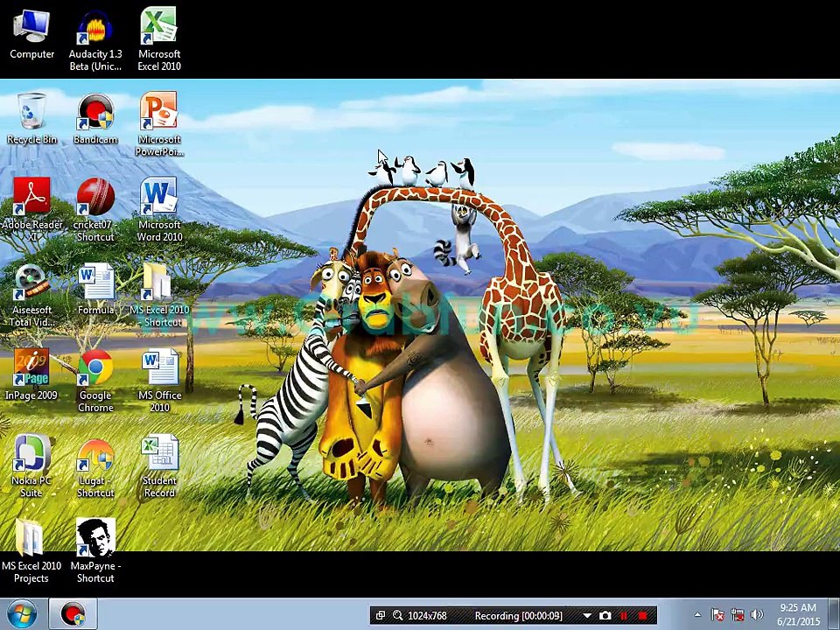Open the volume speaker icon
Screen dimensions: 840x630
click(x=756, y=614)
